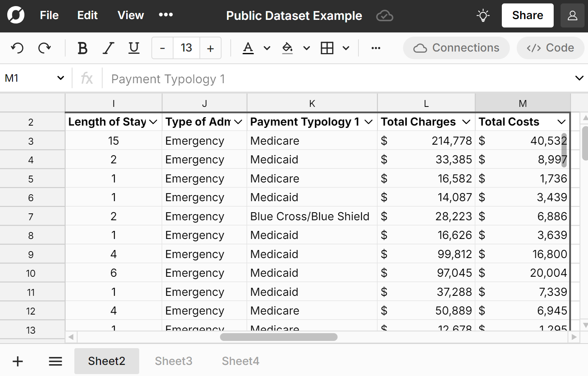Click the Undo icon
This screenshot has width=588, height=376.
[x=17, y=48]
